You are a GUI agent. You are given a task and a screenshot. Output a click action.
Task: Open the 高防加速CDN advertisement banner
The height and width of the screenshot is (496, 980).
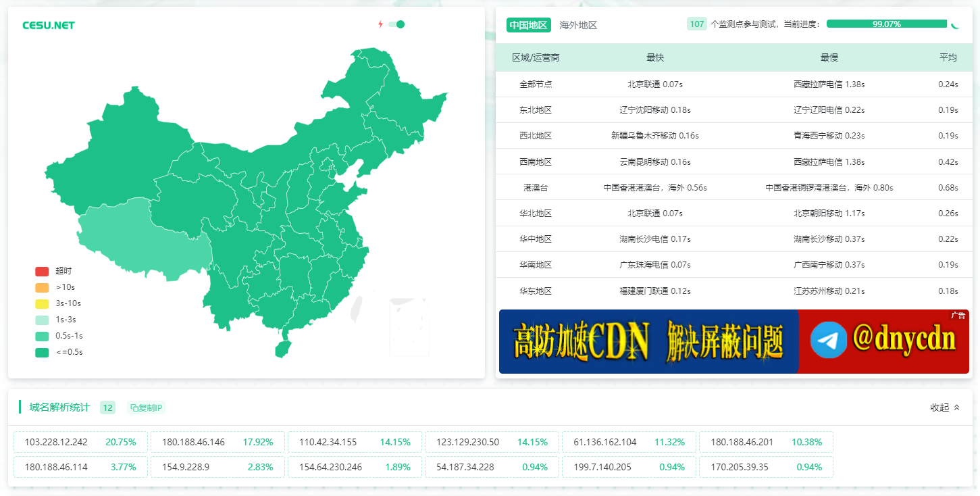[648, 341]
